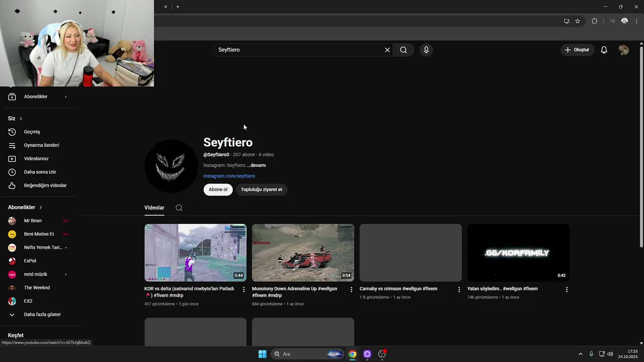Open the Beni Motive Et channel
This screenshot has width=644, height=362.
38,234
